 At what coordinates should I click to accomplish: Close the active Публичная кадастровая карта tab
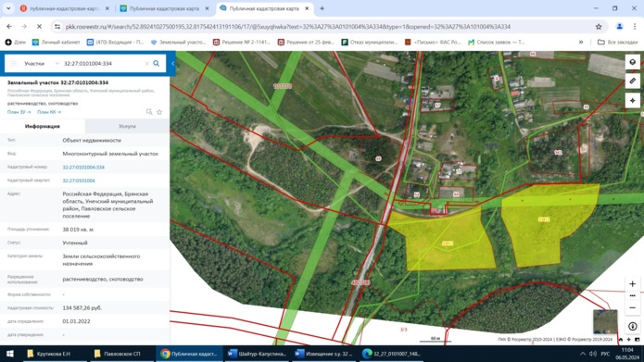[x=307, y=8]
